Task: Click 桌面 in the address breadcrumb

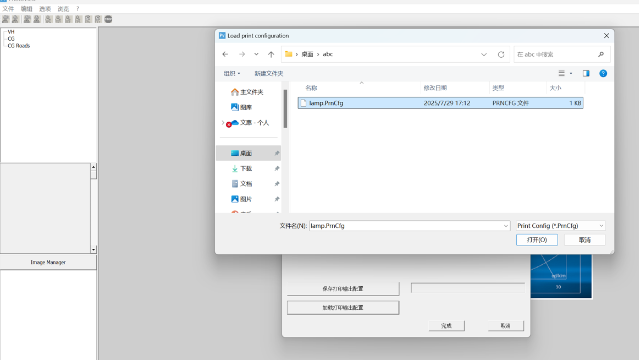Action: (x=307, y=54)
